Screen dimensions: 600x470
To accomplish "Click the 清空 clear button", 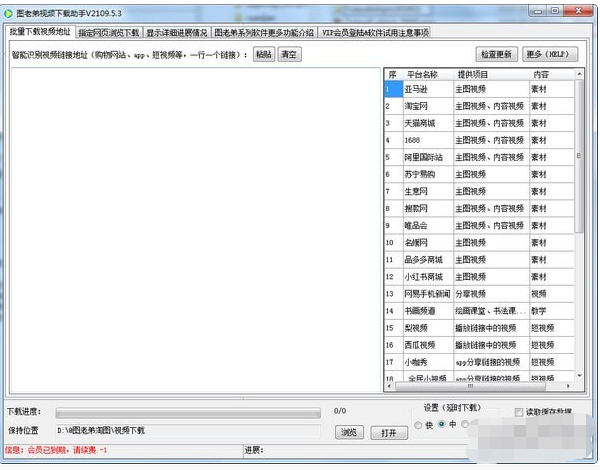I will 289,54.
